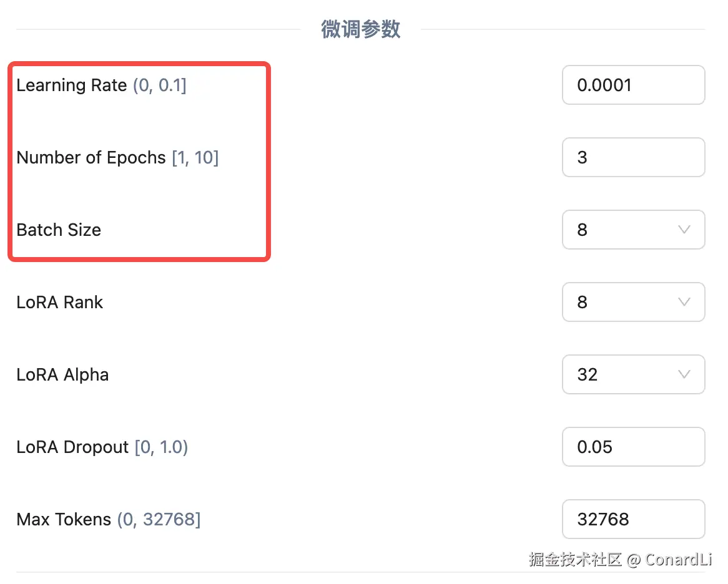Image resolution: width=728 pixels, height=584 pixels.
Task: Click the Number of Epochs label
Action: (x=91, y=157)
